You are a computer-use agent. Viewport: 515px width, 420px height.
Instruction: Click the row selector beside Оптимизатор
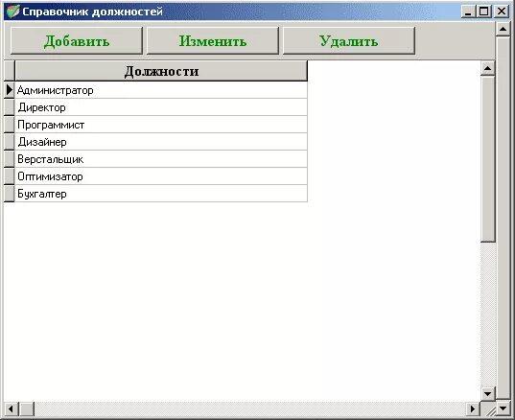(10, 176)
